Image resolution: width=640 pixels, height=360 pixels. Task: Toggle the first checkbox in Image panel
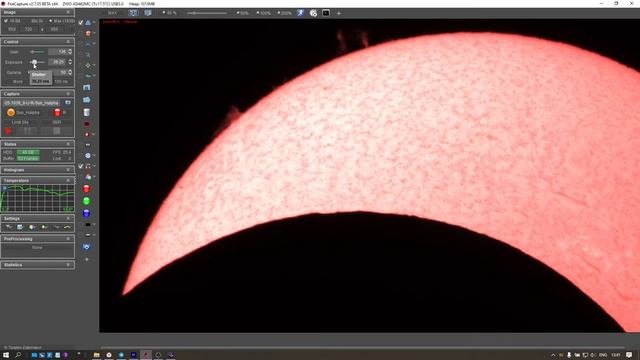[x=6, y=21]
